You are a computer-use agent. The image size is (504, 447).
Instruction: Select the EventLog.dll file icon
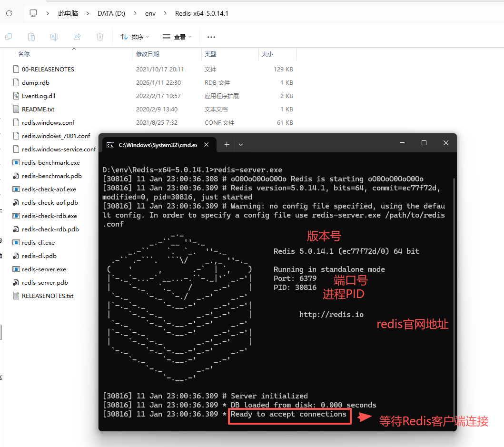16,96
